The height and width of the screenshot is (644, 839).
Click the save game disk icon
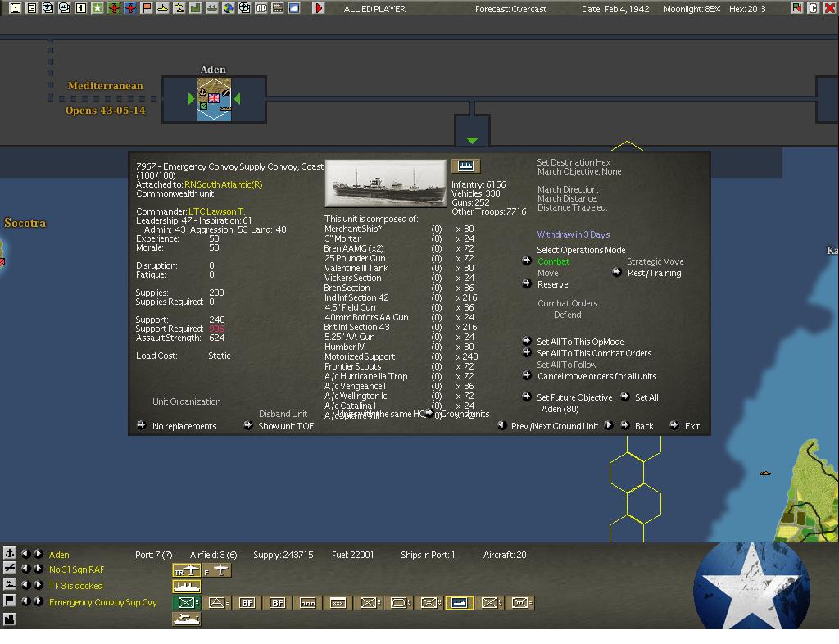(x=16, y=8)
